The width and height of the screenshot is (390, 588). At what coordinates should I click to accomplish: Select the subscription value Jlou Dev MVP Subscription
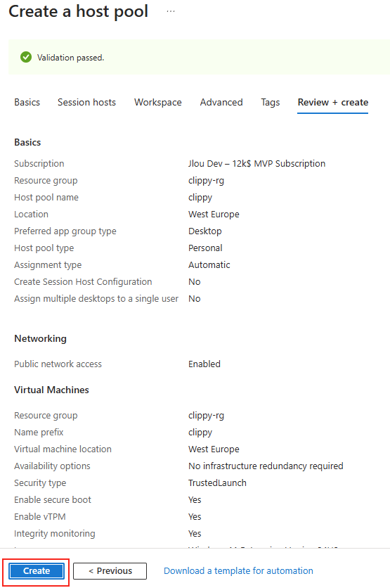coord(256,163)
